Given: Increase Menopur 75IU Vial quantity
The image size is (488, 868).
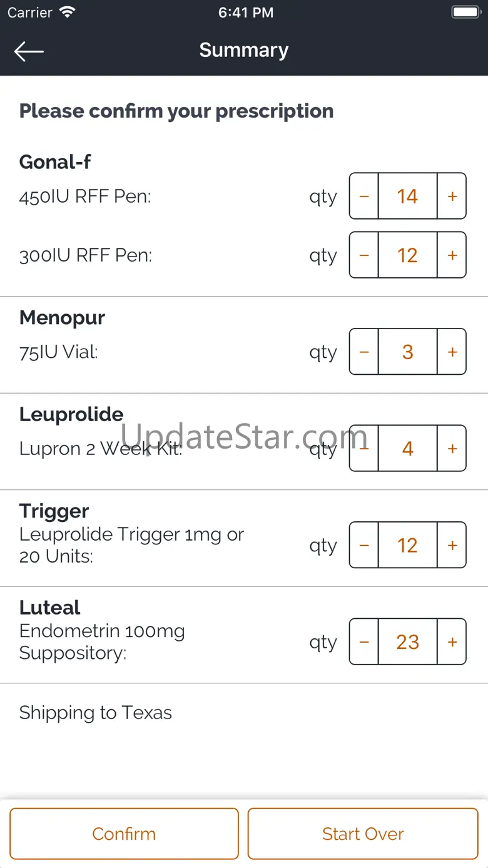Looking at the screenshot, I should [452, 352].
